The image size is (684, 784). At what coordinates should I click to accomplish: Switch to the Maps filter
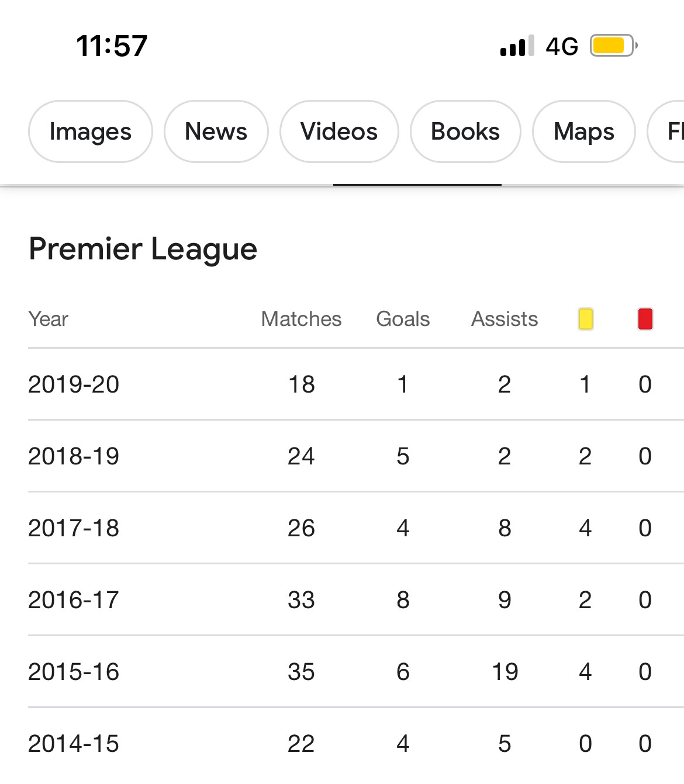click(x=583, y=131)
